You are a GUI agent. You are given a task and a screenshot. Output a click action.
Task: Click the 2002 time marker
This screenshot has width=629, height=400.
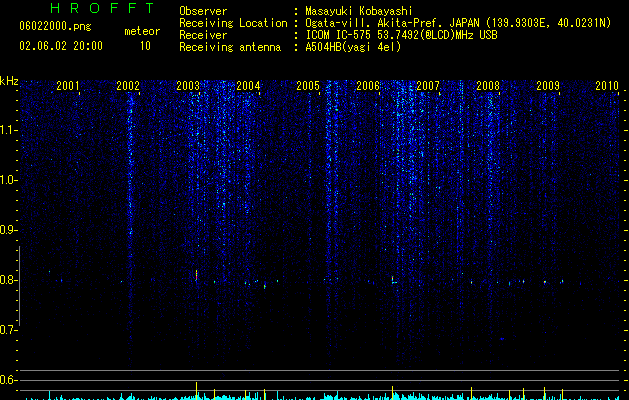128,85
